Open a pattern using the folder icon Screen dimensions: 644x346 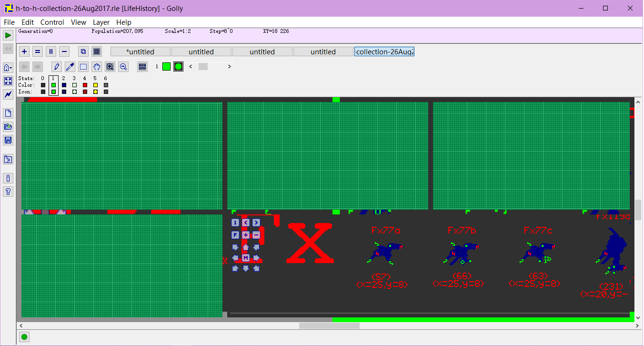point(8,127)
